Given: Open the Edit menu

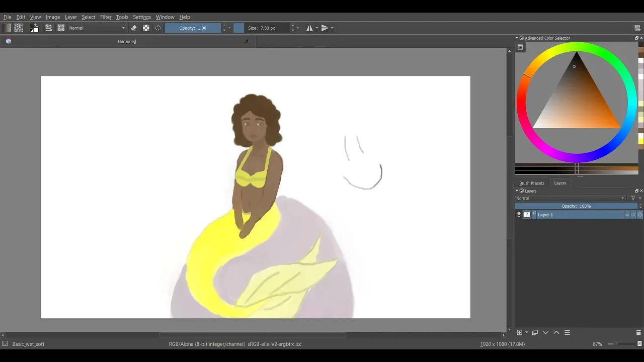Looking at the screenshot, I should [x=21, y=17].
